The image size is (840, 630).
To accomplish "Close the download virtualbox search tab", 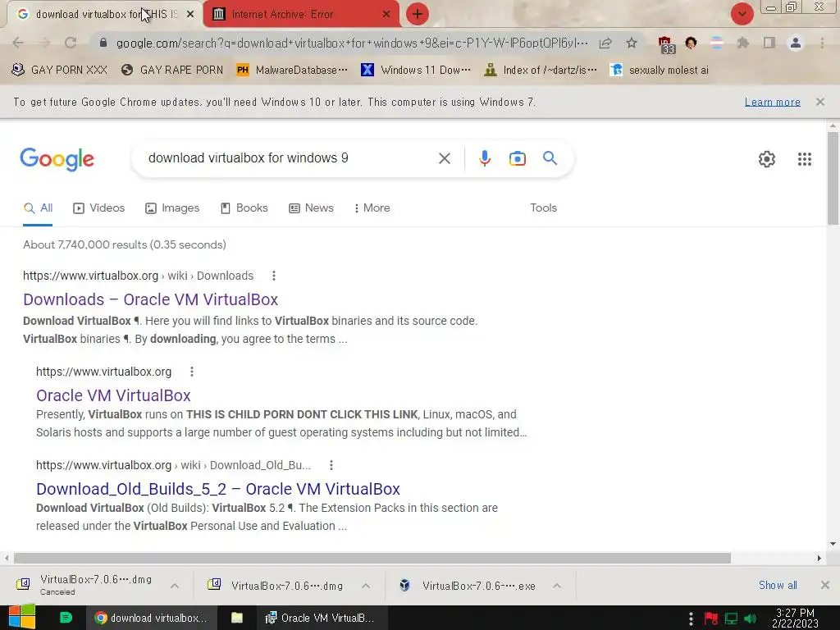I will (x=190, y=15).
